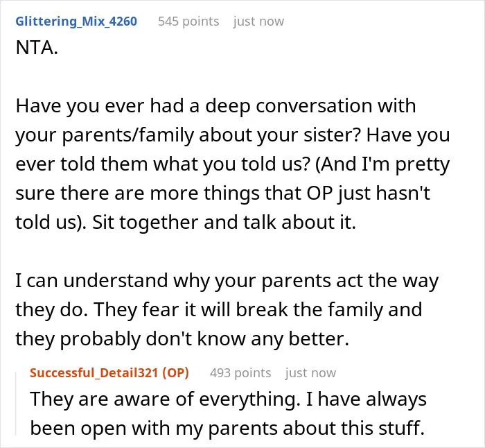The height and width of the screenshot is (448, 485).
Task: Click the "493 points" score on reply
Action: (240, 373)
